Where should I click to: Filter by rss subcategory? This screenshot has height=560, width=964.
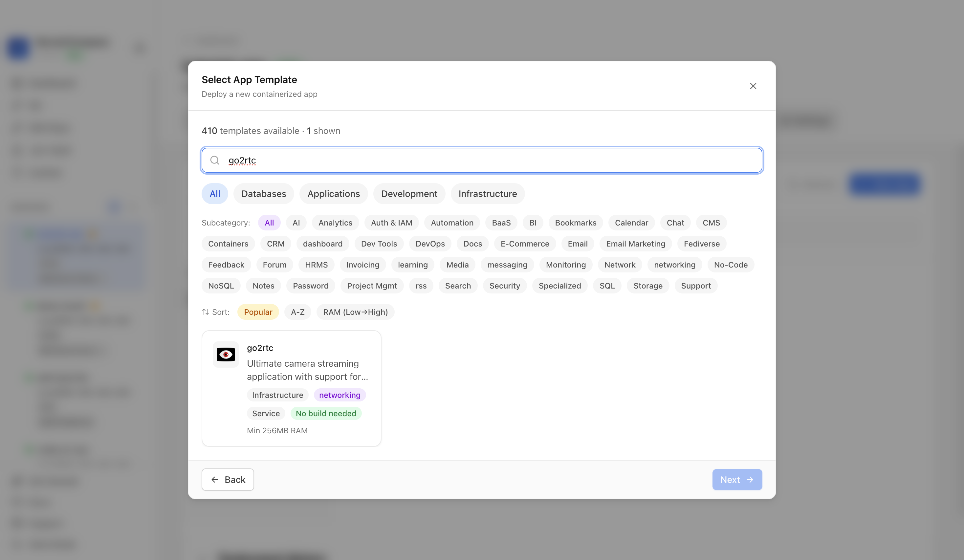[x=421, y=286]
